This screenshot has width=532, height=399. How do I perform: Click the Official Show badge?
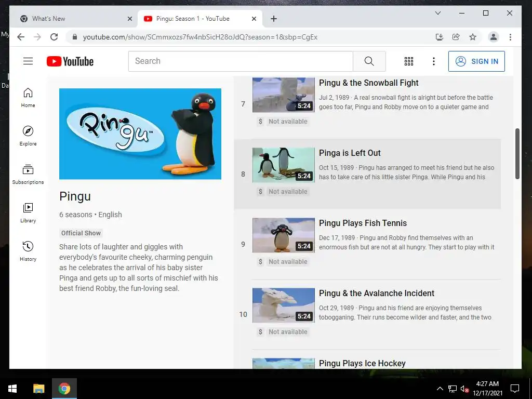click(x=81, y=233)
